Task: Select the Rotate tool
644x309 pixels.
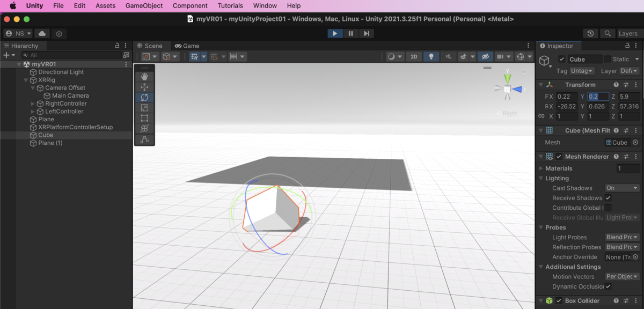Action: point(144,98)
